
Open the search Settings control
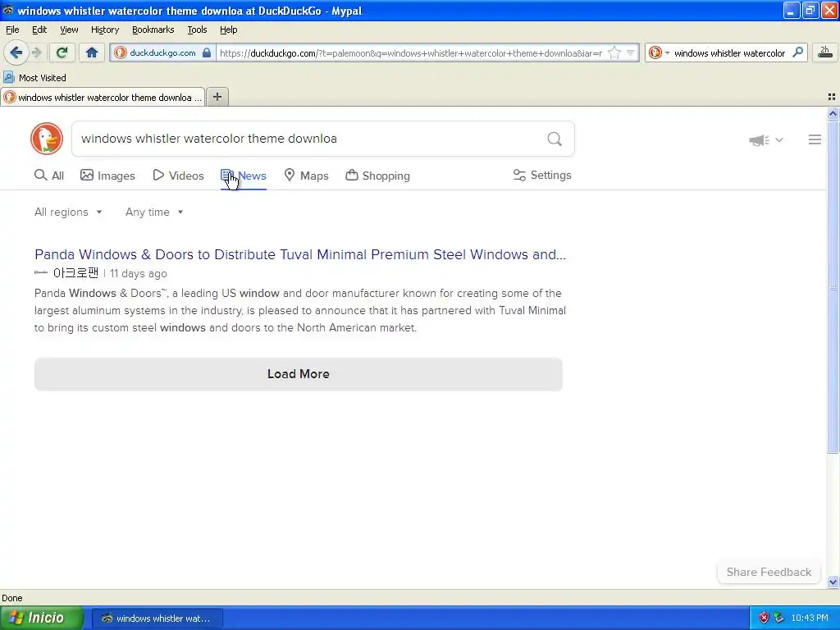tap(542, 176)
